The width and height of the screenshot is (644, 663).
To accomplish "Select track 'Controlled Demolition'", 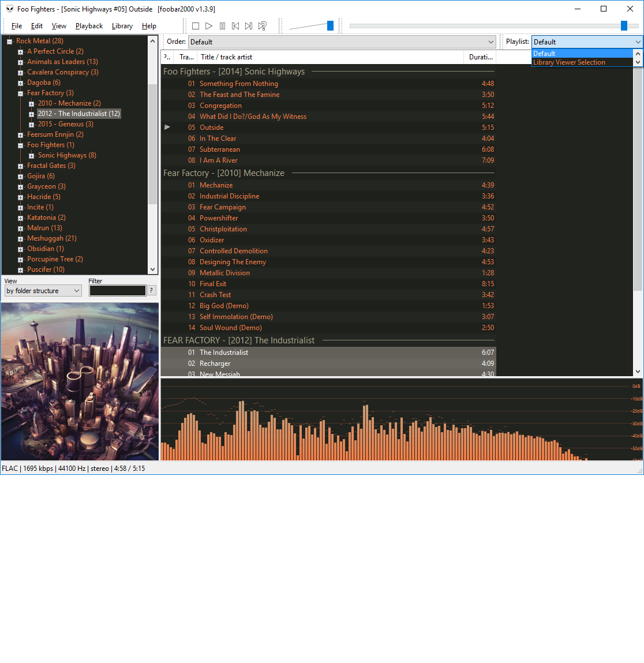I will (x=328, y=251).
